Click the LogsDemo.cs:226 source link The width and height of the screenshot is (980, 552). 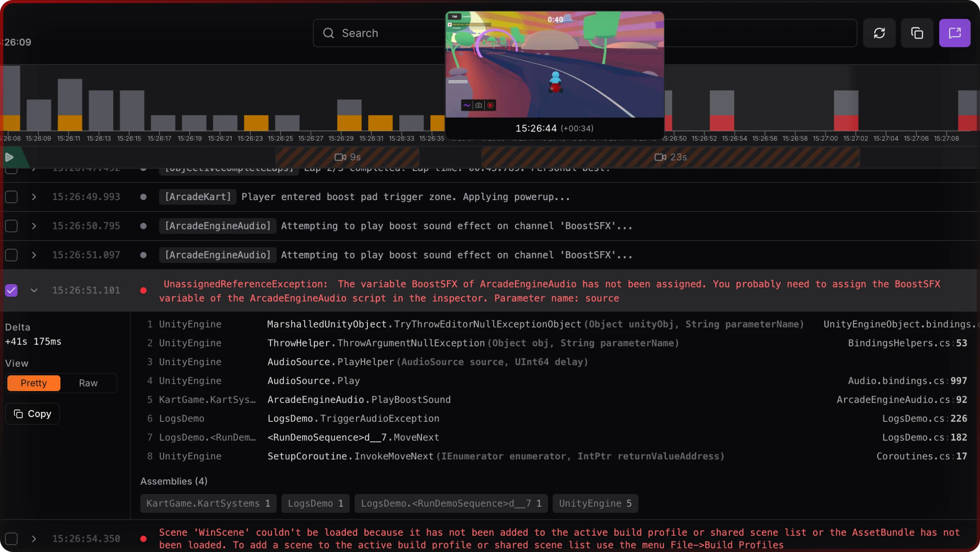[924, 418]
